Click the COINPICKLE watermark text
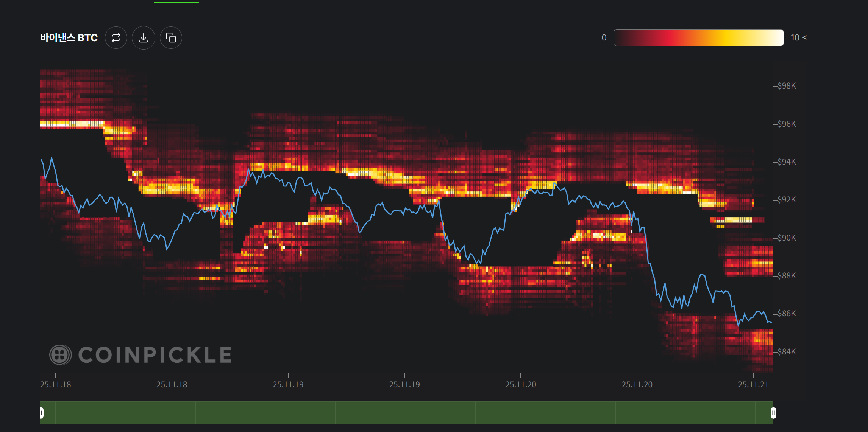The image size is (868, 432). 155,355
